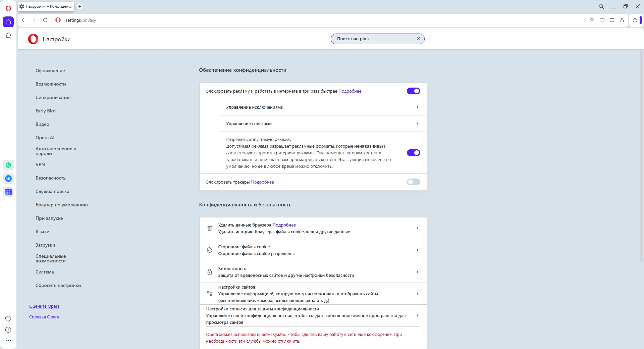Expand Управление списками row

[323, 124]
